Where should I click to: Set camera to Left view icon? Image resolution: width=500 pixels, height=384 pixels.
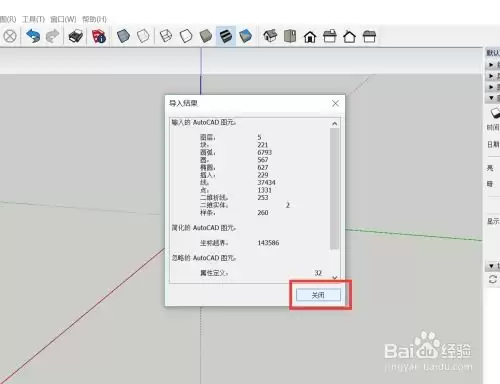(x=369, y=36)
